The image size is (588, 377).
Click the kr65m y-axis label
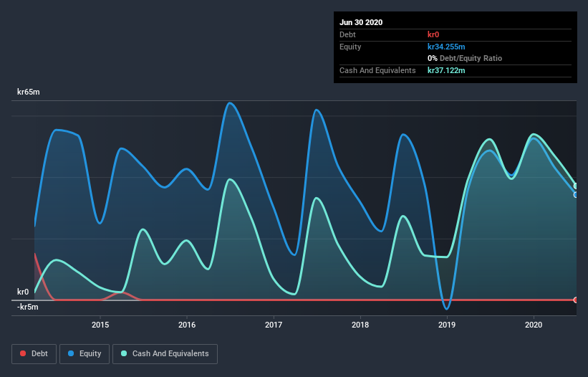click(29, 92)
